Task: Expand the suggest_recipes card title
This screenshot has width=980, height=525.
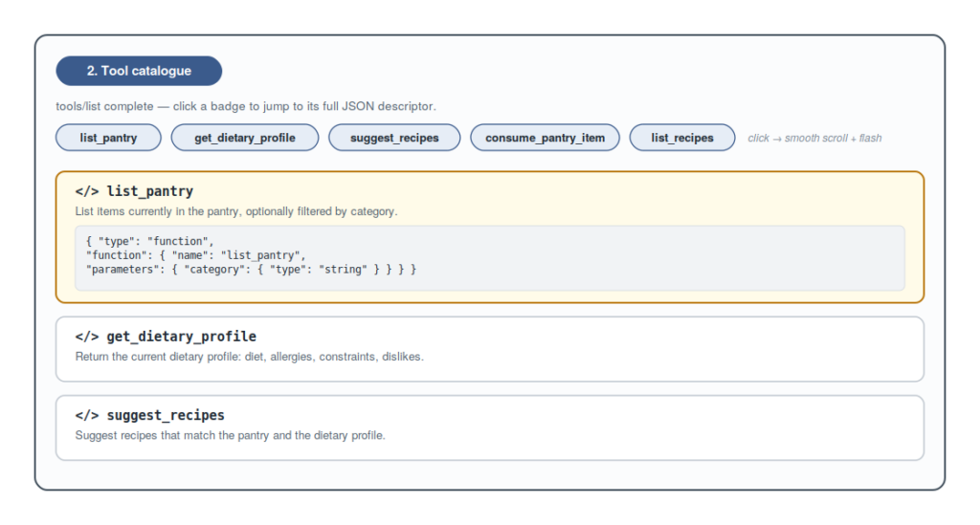Action: (x=166, y=415)
